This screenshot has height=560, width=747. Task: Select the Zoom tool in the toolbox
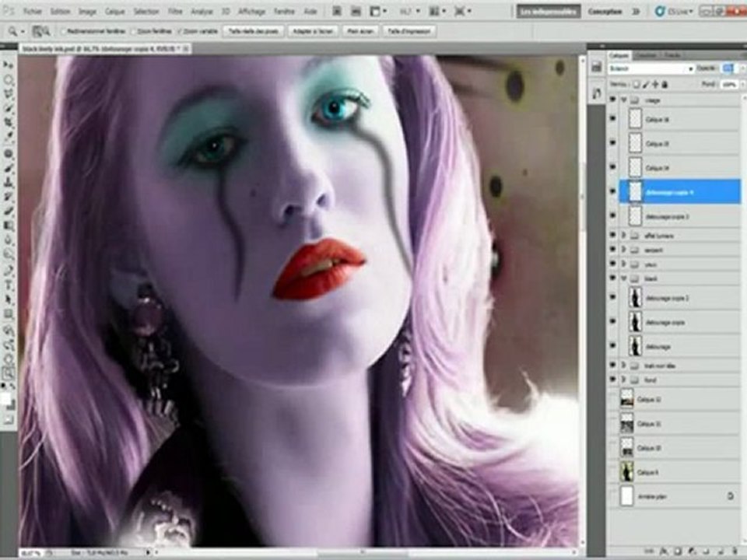point(8,373)
